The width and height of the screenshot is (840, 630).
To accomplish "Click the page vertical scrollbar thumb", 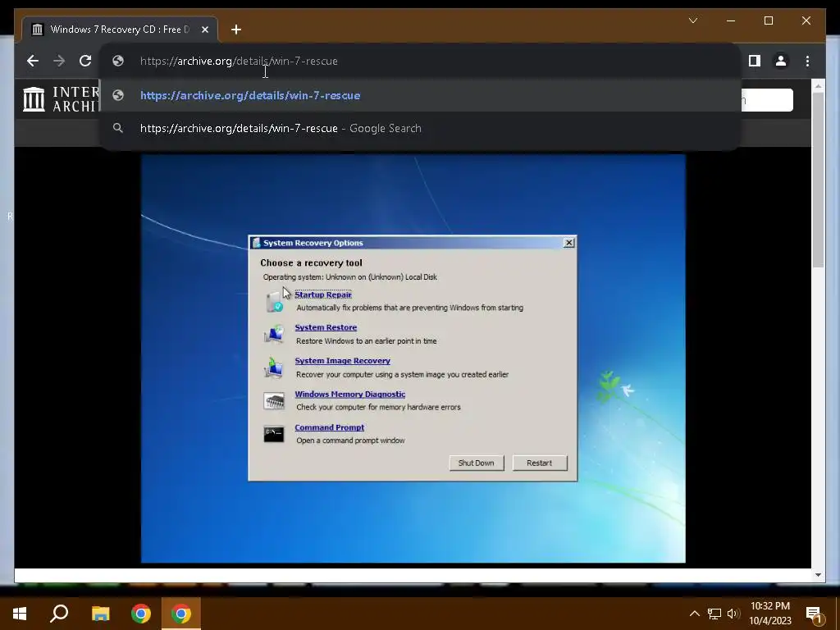I will pyautogui.click(x=818, y=180).
